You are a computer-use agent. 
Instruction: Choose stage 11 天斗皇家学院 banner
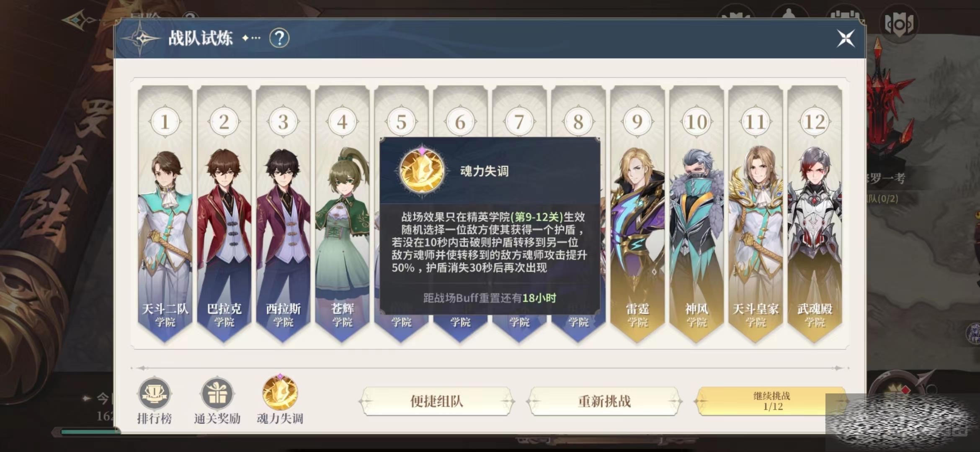point(756,214)
